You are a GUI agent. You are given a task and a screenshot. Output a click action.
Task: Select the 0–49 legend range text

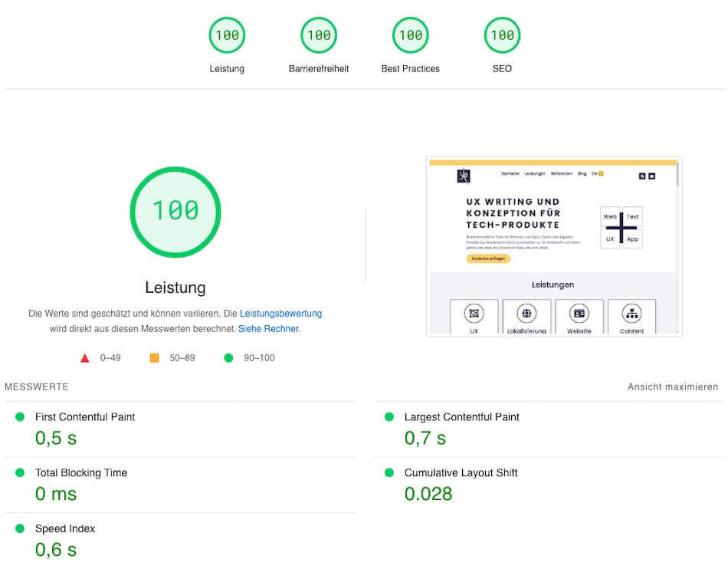[110, 358]
